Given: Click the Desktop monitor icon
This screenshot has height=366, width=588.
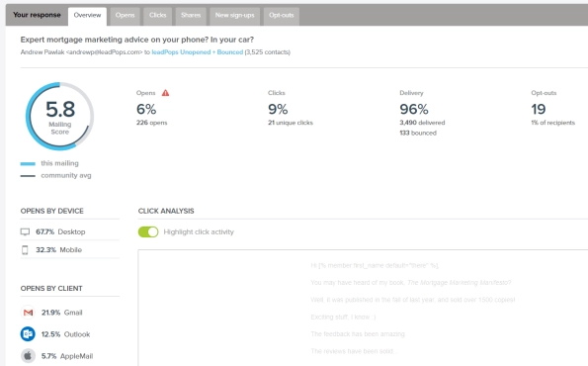Looking at the screenshot, I should 25,232.
